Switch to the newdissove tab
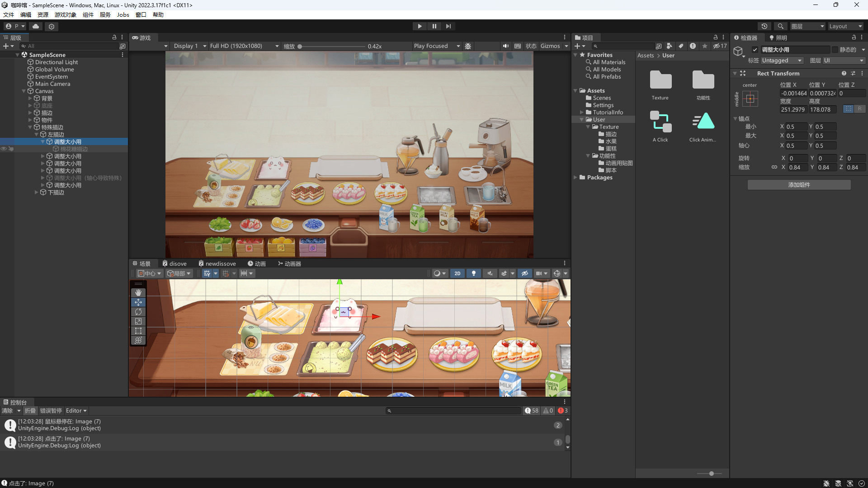The image size is (868, 488). [217, 263]
